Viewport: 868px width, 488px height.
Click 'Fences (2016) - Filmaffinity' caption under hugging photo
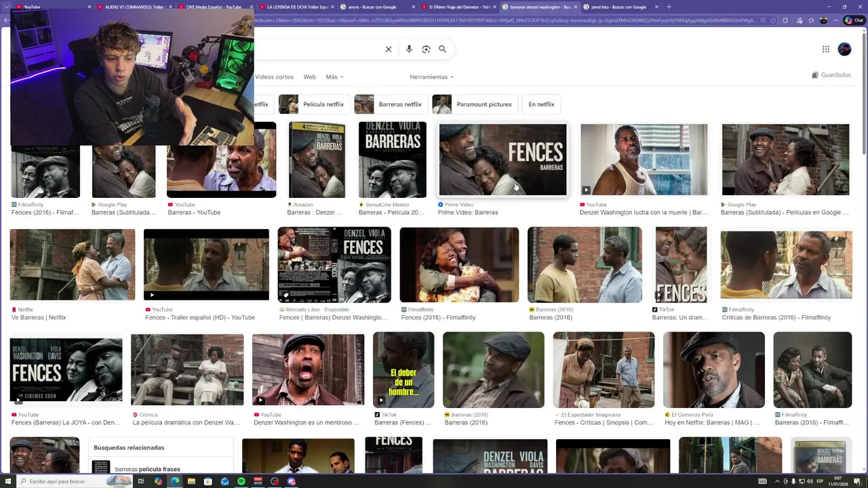(438, 317)
